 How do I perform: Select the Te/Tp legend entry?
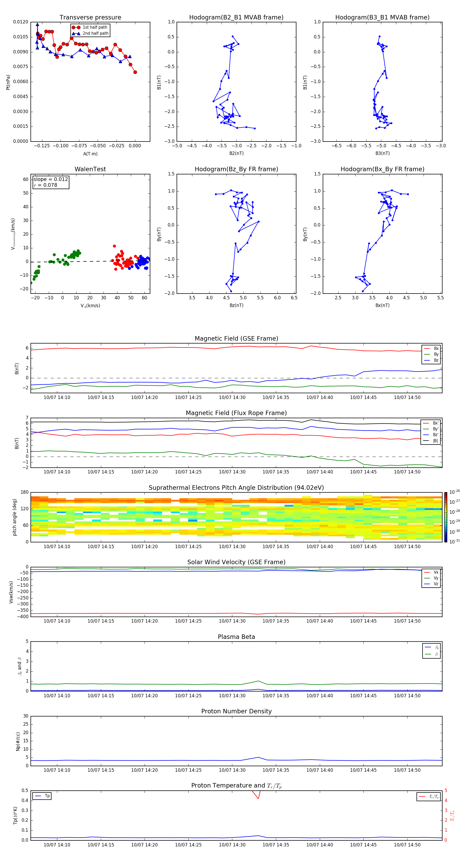tap(429, 796)
